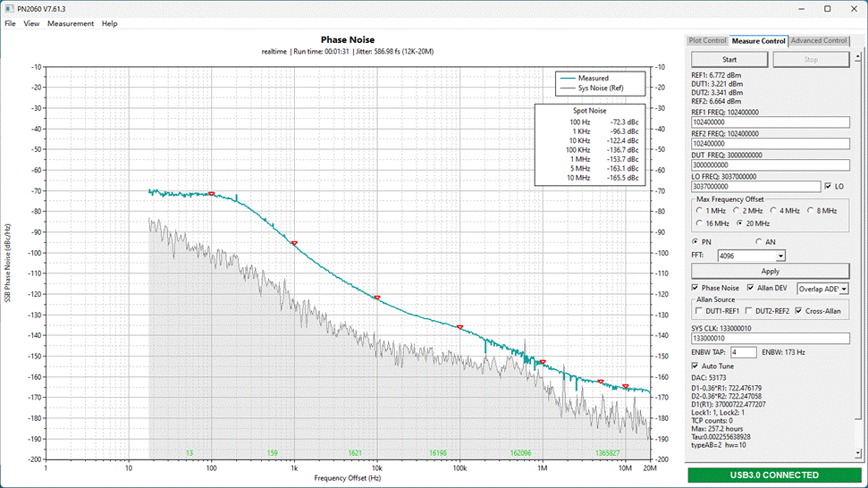
Task: Click the panel scrollbar down arrow
Action: tap(858, 454)
